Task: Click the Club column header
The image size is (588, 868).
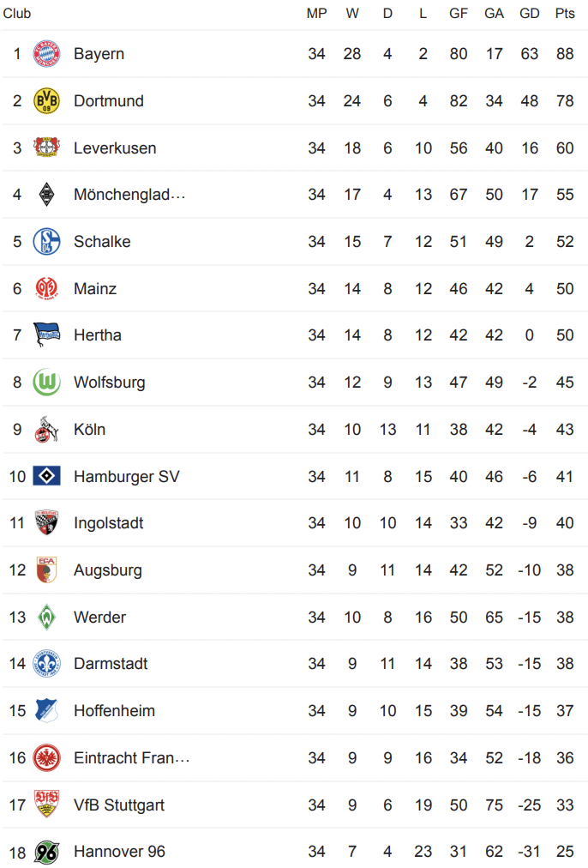Action: 16,13
